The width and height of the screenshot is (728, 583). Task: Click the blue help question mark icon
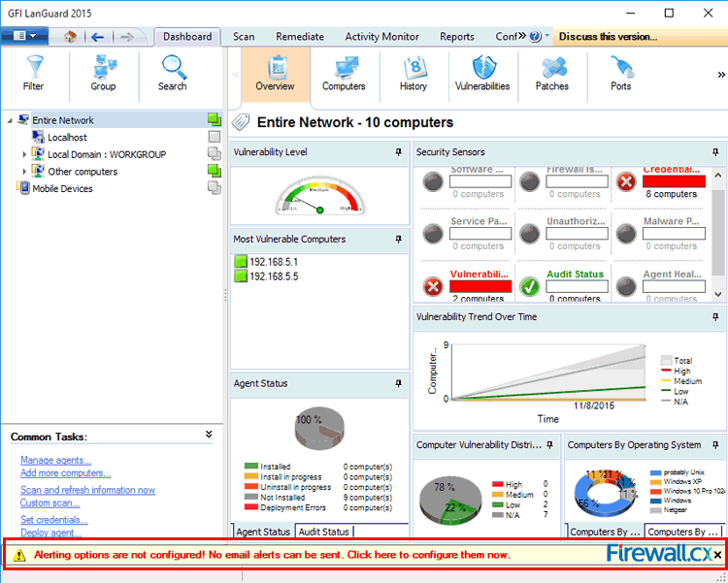coord(535,36)
